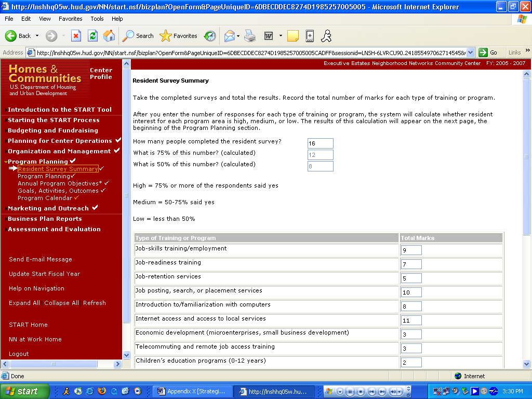Click the survey completed count field
This screenshot has width=532, height=399.
(x=320, y=143)
